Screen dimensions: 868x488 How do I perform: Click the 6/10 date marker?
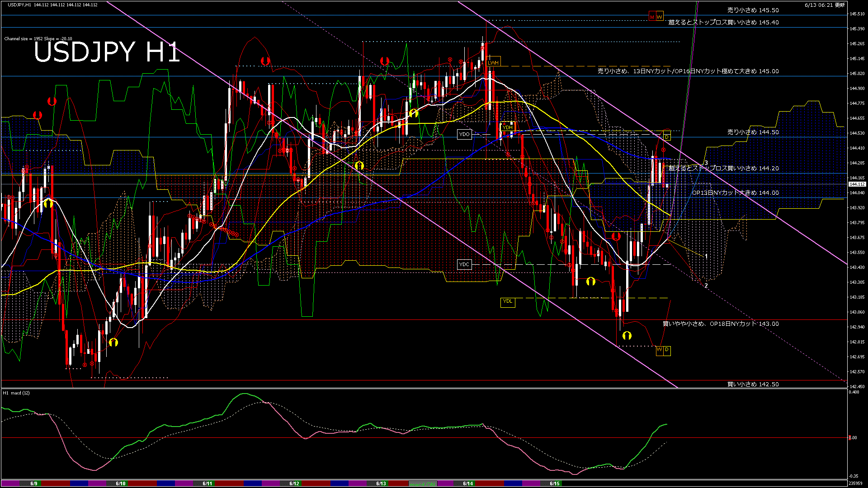(x=121, y=483)
